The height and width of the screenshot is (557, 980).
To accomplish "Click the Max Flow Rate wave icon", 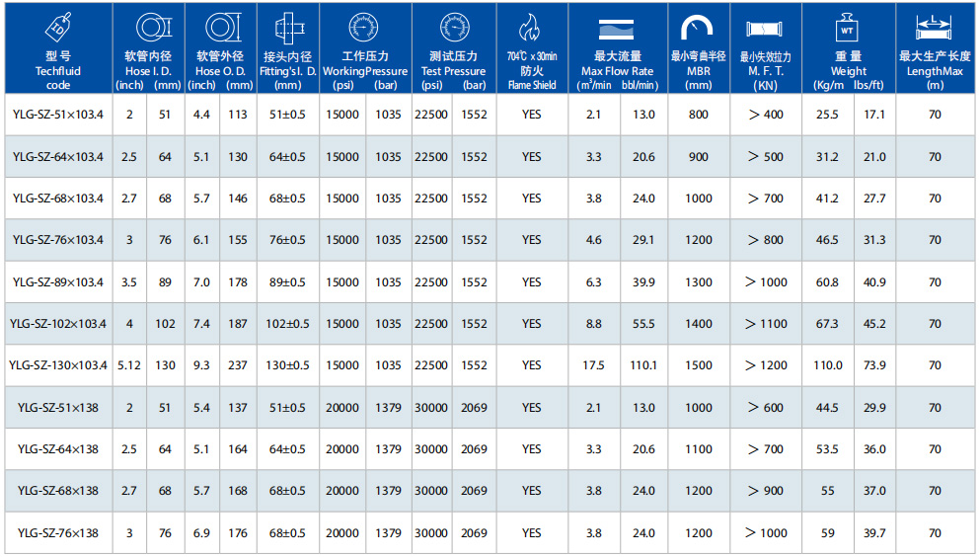I will tap(617, 29).
